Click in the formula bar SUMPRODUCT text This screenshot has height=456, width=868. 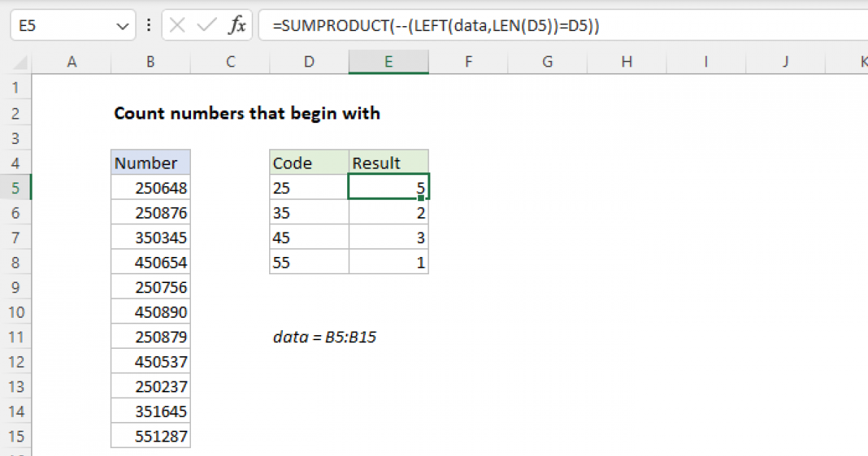pyautogui.click(x=434, y=26)
